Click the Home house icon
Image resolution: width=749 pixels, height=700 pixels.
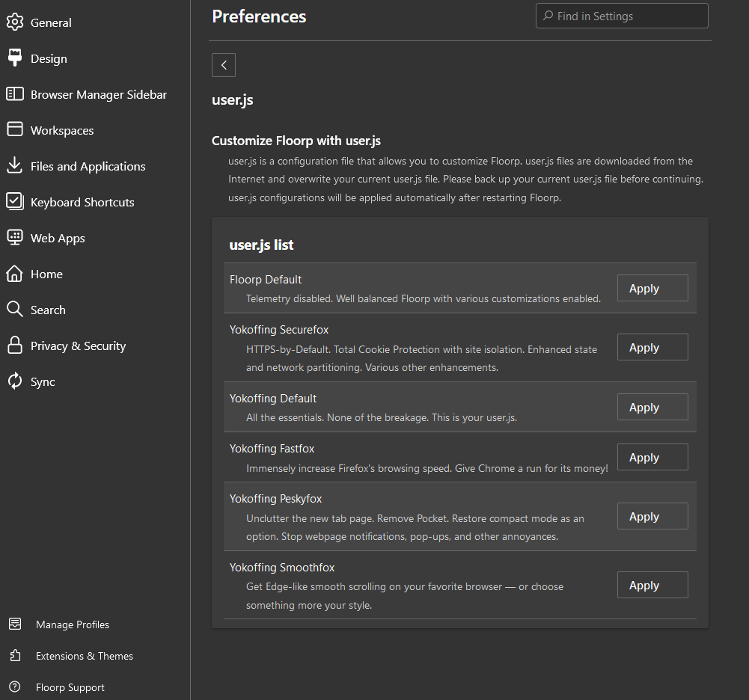[15, 274]
